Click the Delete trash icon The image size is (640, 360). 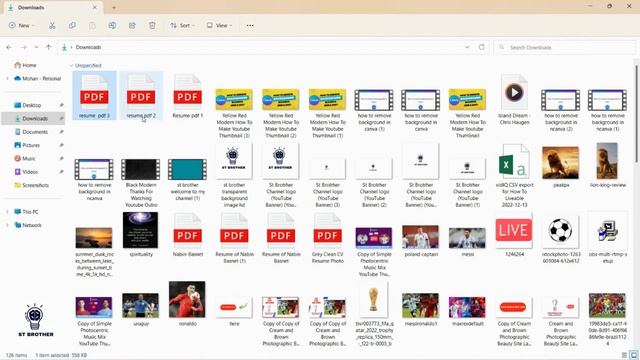coord(152,25)
